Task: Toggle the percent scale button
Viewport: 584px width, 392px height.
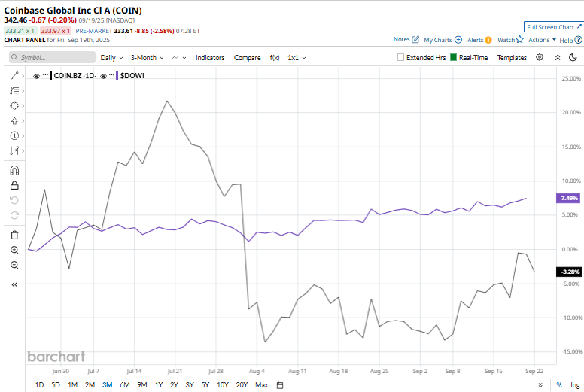Action: coord(559,385)
